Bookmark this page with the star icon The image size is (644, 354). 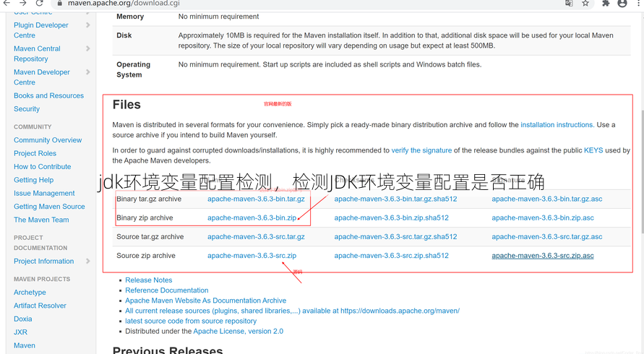tap(585, 4)
